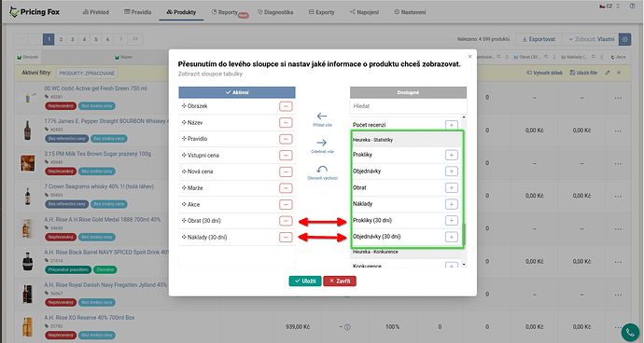The image size is (644, 343).
Task: Remove Náklady (30 dní) with minus icon
Action: 286,237
